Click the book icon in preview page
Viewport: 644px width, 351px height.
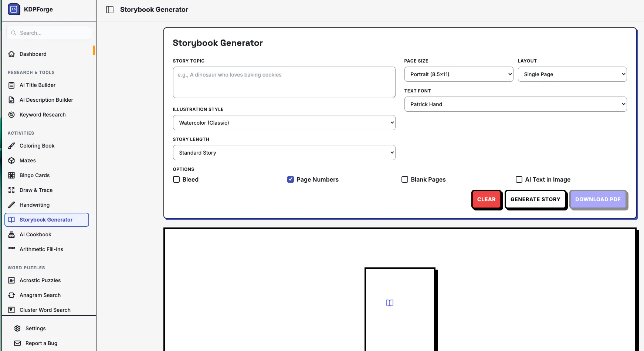[390, 303]
